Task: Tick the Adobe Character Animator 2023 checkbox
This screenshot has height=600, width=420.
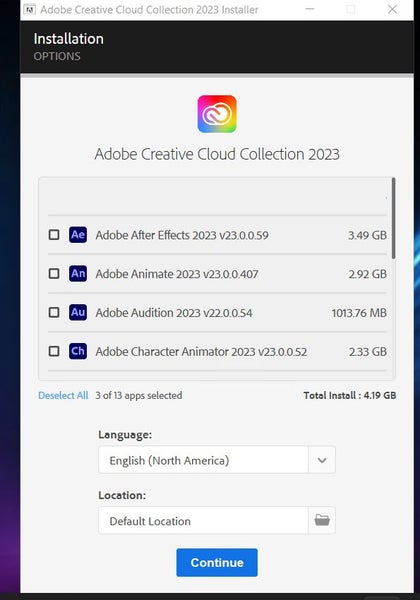Action: pos(54,351)
